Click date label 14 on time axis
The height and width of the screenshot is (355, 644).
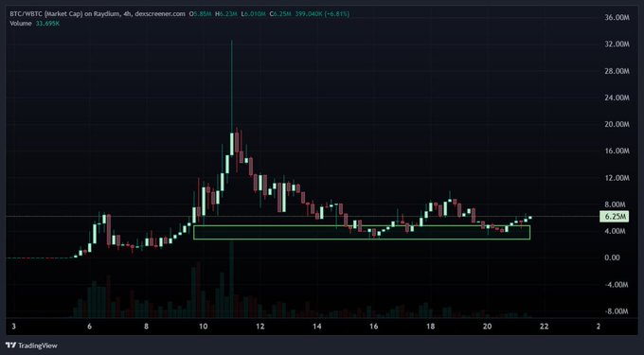click(316, 327)
